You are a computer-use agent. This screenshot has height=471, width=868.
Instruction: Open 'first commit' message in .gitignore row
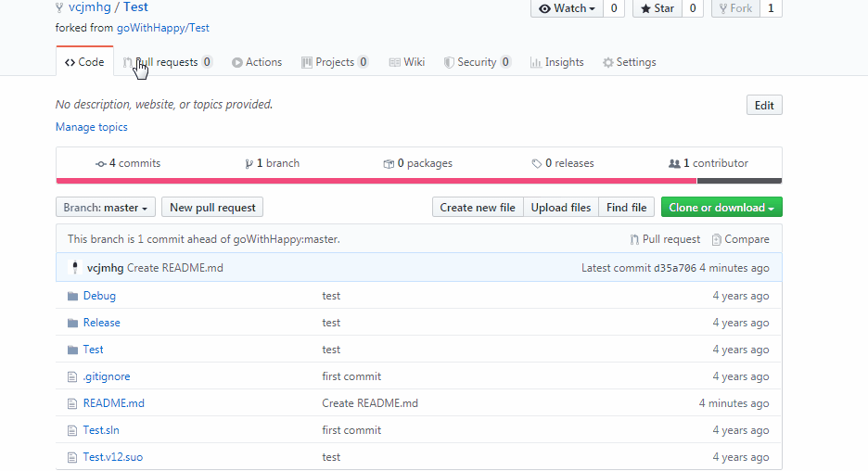point(351,376)
